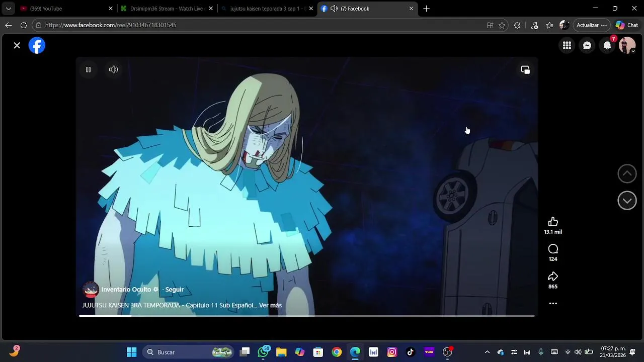Open system volume control

[x=578, y=352]
